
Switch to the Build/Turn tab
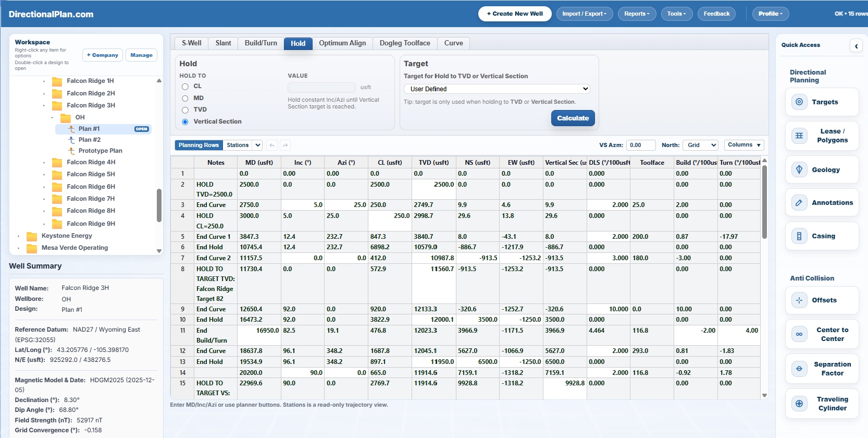[261, 43]
